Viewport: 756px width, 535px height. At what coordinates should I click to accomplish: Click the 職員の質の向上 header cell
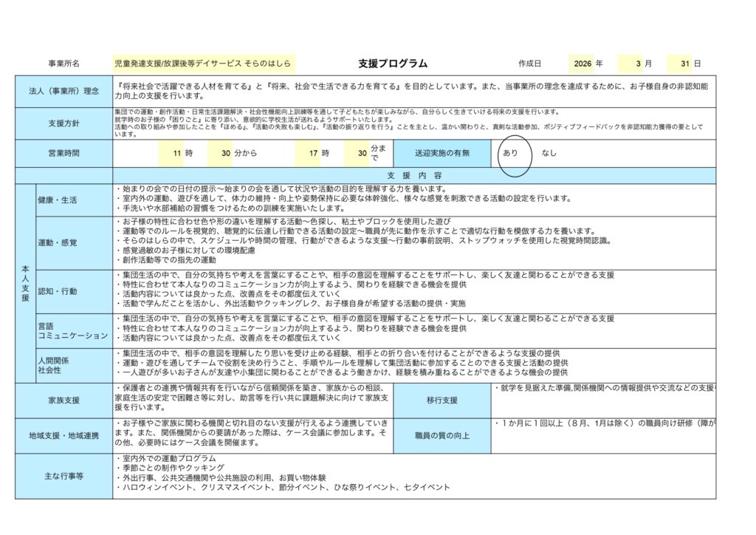click(x=441, y=435)
